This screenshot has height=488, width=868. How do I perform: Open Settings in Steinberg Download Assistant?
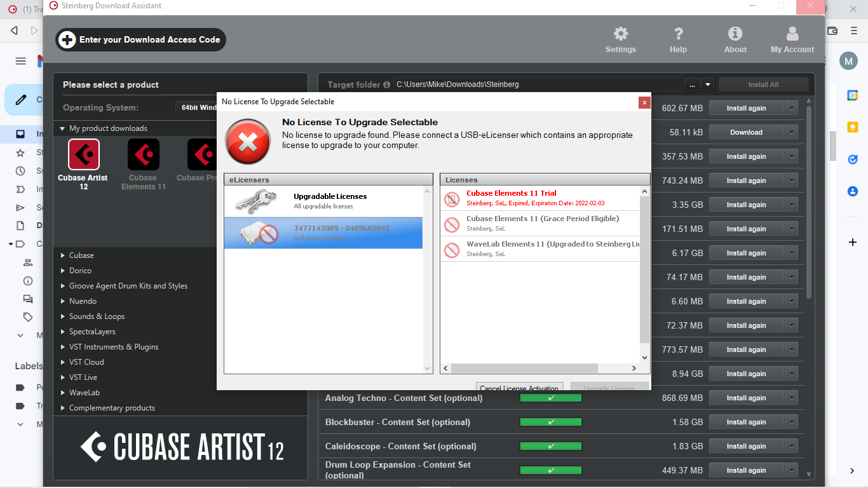click(620, 40)
